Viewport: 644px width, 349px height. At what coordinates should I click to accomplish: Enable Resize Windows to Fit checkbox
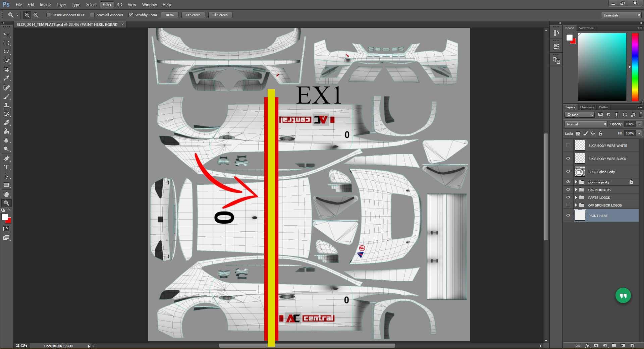[x=49, y=15]
